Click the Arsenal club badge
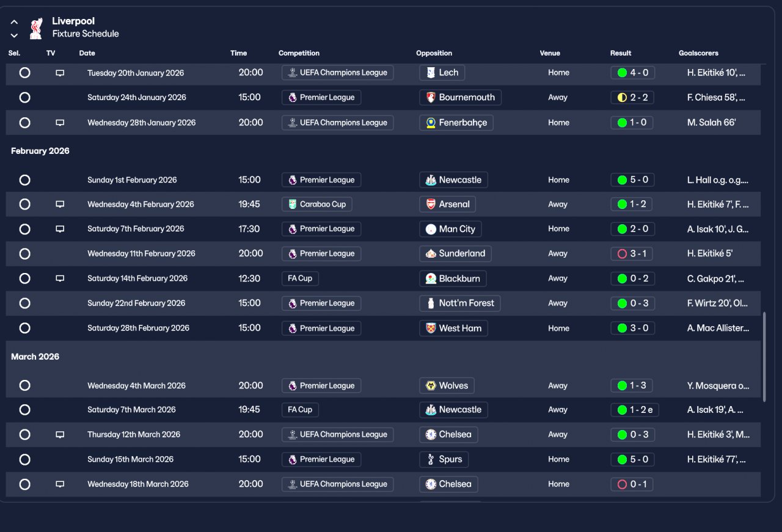This screenshot has height=532, width=782. pyautogui.click(x=431, y=204)
